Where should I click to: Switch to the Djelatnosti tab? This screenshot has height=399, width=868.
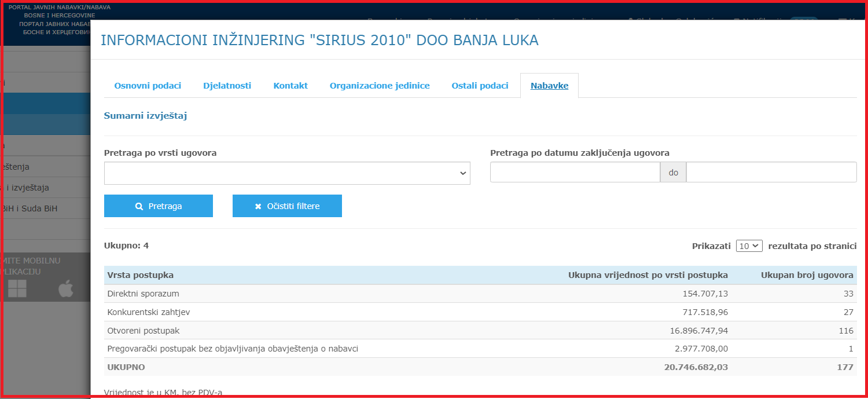tap(227, 86)
